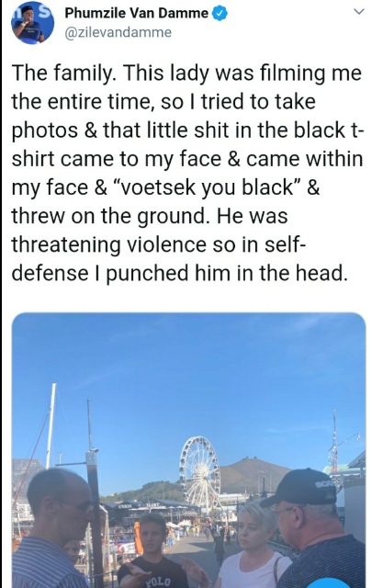372x588 pixels.
Task: Open Phumzile Van Damme's profile avatar
Action: click(x=33, y=22)
